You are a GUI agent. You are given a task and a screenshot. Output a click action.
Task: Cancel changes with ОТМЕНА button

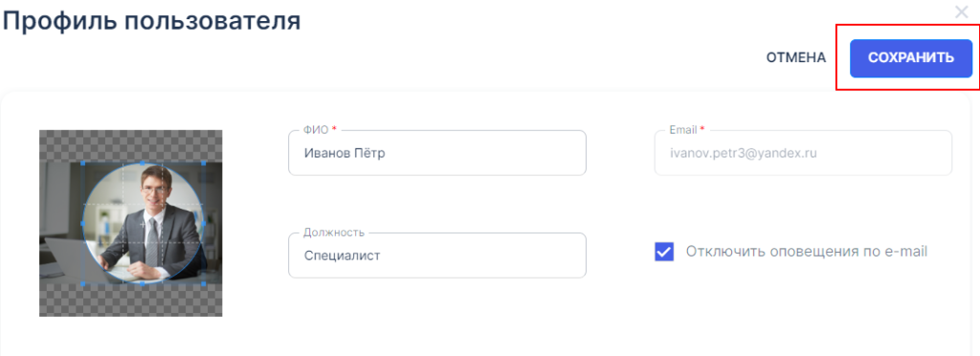point(796,57)
